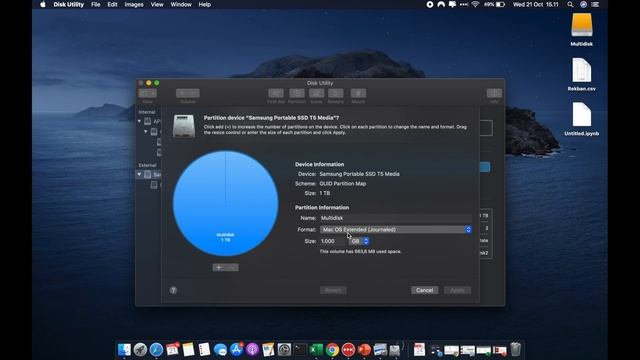Click the remove partition minus button
This screenshot has width=640, height=360.
click(x=232, y=267)
